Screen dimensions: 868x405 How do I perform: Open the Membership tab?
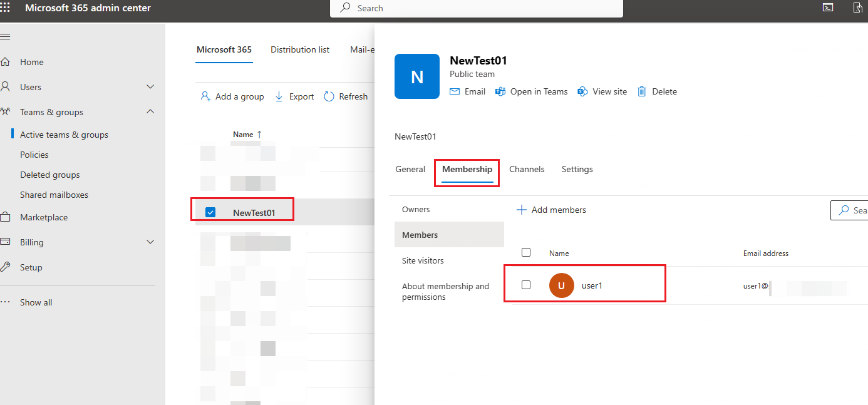click(467, 169)
